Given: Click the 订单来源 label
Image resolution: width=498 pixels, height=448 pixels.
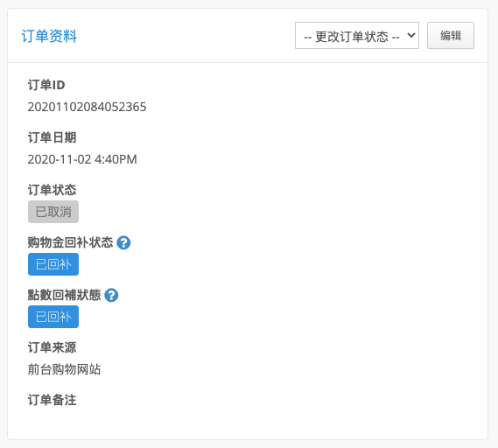Looking at the screenshot, I should coord(53,347).
